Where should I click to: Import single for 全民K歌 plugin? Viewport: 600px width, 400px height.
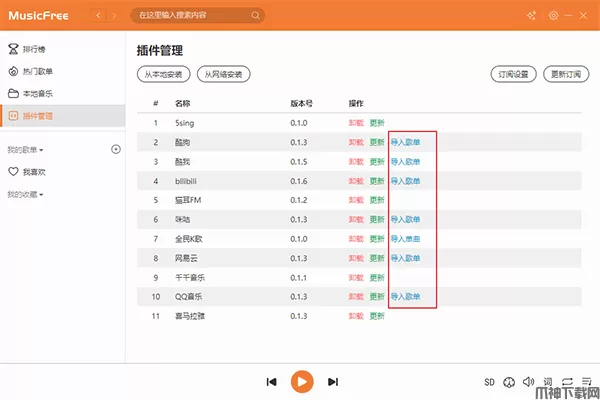click(405, 239)
